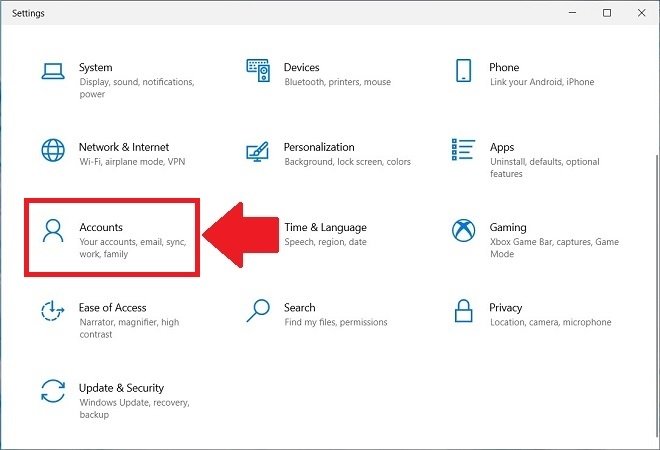Click the Apps list icon

pos(463,149)
